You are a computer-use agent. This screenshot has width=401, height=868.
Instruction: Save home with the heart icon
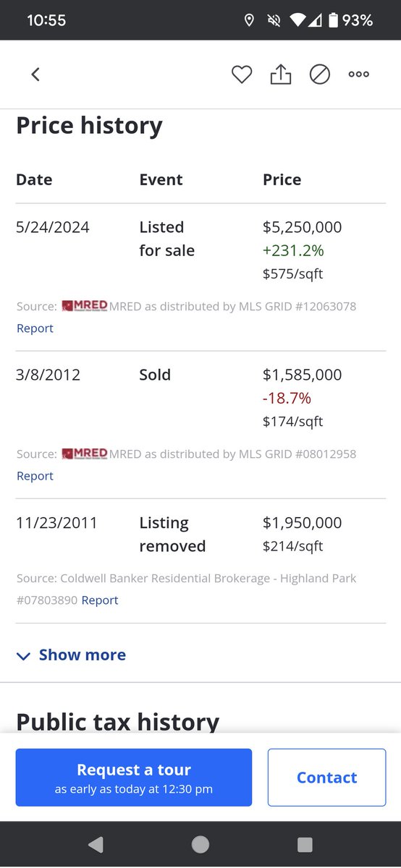pos(242,75)
